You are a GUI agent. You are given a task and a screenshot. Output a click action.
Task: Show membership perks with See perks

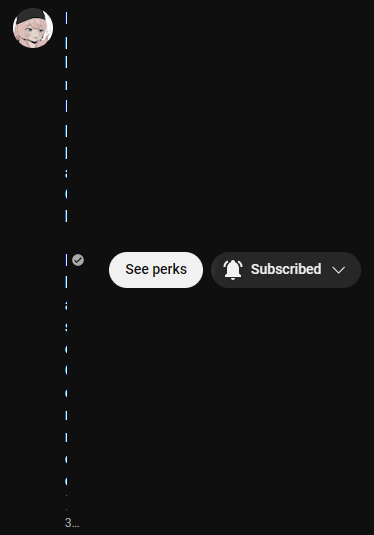pyautogui.click(x=156, y=270)
